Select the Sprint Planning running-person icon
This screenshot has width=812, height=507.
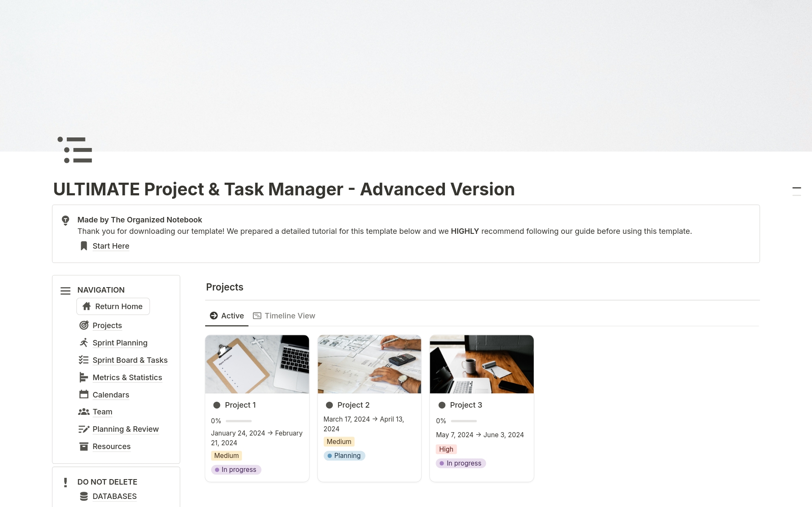pos(84,342)
